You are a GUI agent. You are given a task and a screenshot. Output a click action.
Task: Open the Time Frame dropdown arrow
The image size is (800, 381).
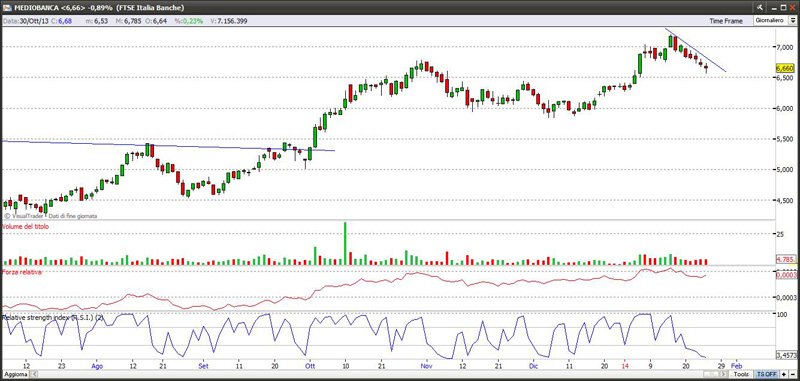(793, 20)
